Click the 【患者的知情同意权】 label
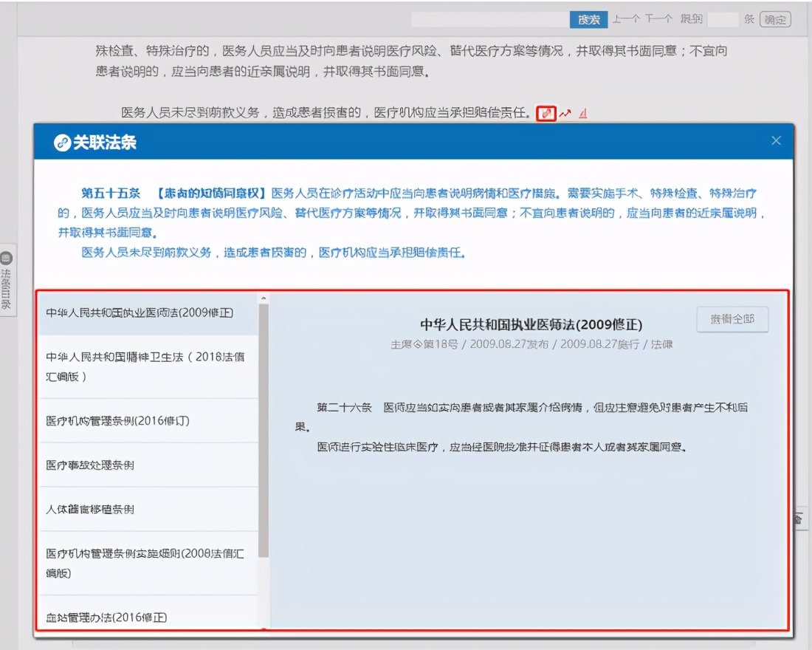812x650 pixels. click(x=210, y=194)
